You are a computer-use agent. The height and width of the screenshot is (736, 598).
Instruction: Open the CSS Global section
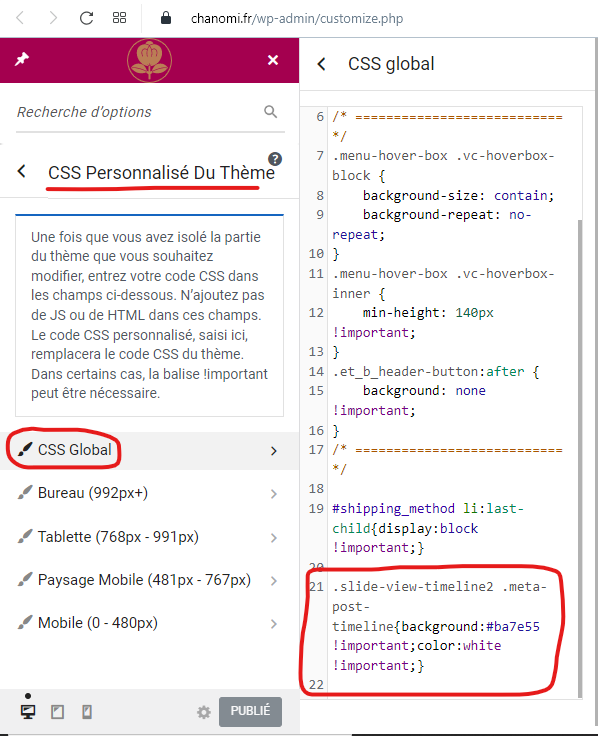[149, 451]
